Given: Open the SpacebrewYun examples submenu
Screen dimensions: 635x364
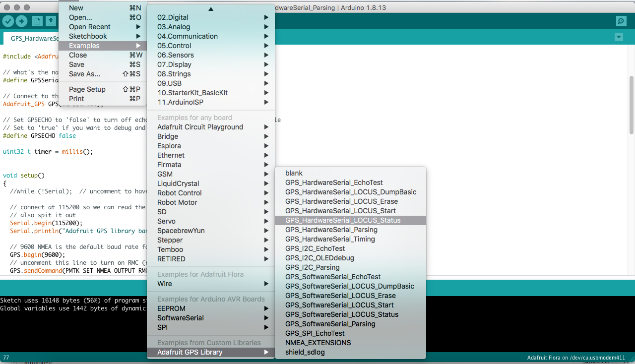Looking at the screenshot, I should 211,231.
